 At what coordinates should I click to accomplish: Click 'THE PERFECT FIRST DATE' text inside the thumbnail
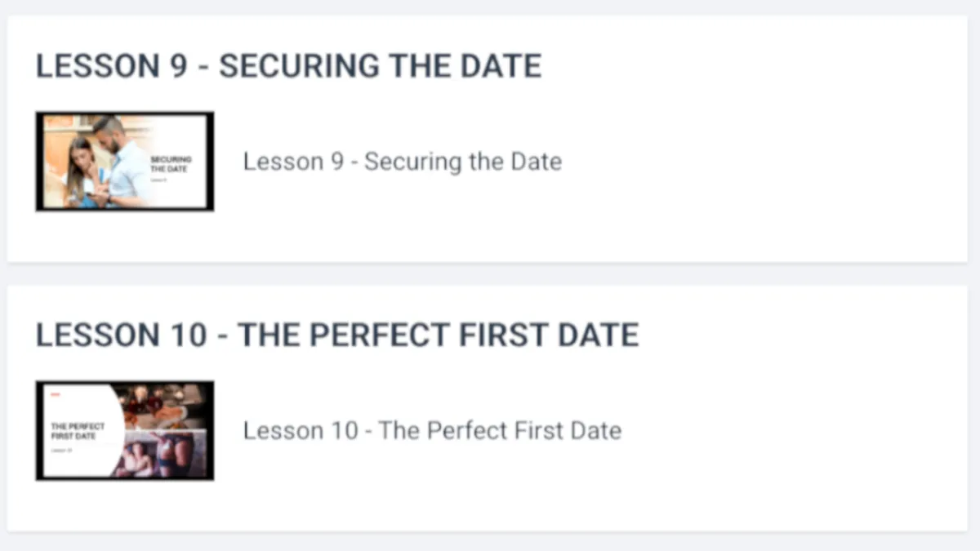pos(78,431)
